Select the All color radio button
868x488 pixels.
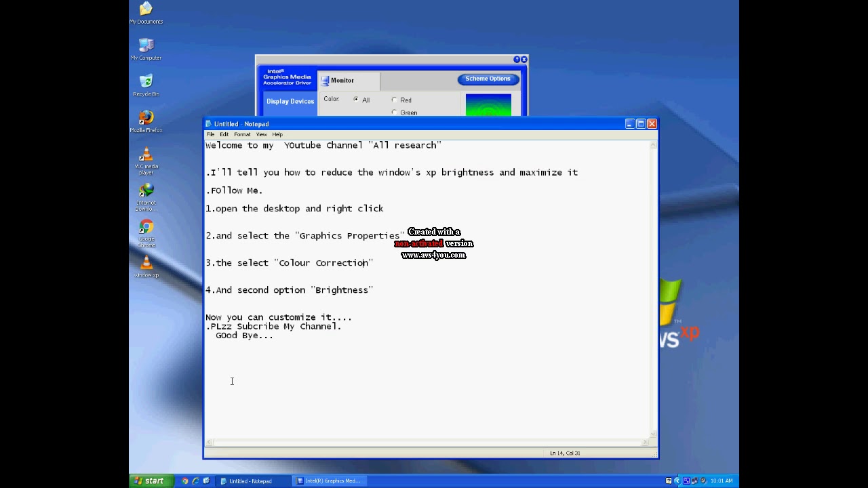[356, 100]
